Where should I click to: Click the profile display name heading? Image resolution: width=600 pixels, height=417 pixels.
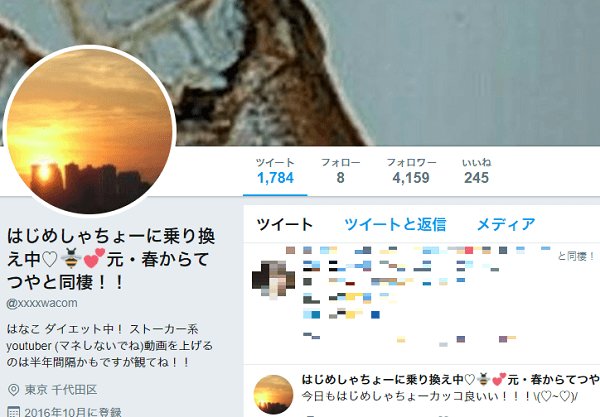(x=111, y=259)
